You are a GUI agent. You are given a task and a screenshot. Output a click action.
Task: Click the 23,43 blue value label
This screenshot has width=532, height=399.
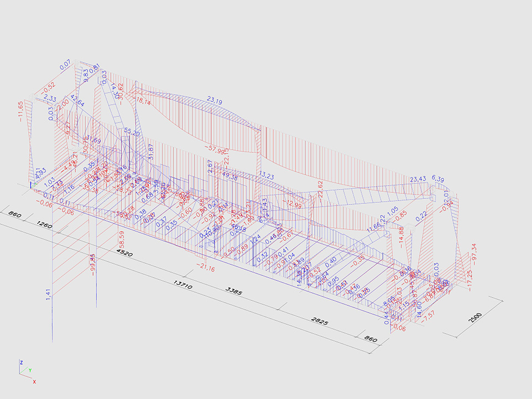pyautogui.click(x=418, y=179)
